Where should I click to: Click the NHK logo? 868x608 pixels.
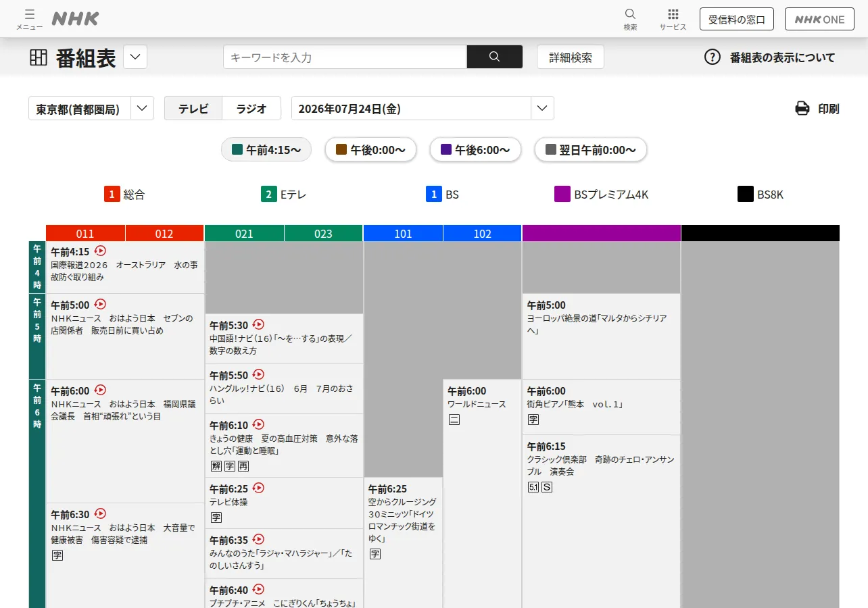75,19
